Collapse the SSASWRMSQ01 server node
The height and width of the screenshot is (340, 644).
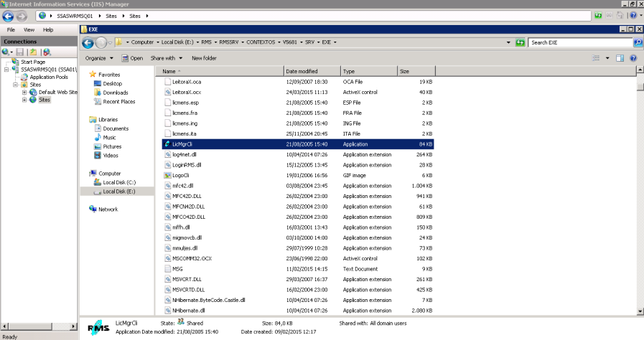pyautogui.click(x=6, y=70)
